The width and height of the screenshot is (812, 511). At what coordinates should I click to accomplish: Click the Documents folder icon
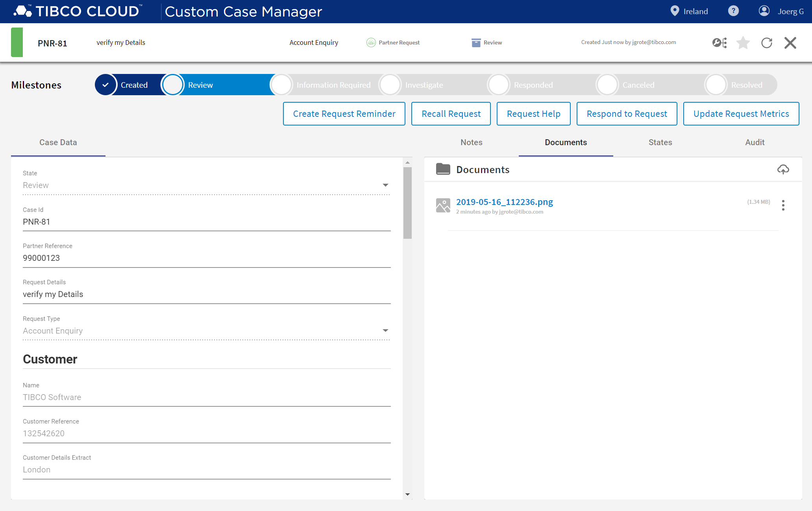(x=443, y=169)
